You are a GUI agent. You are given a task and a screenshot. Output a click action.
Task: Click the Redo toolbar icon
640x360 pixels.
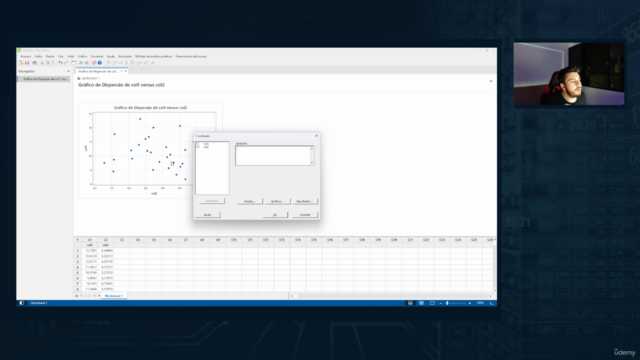click(x=66, y=63)
